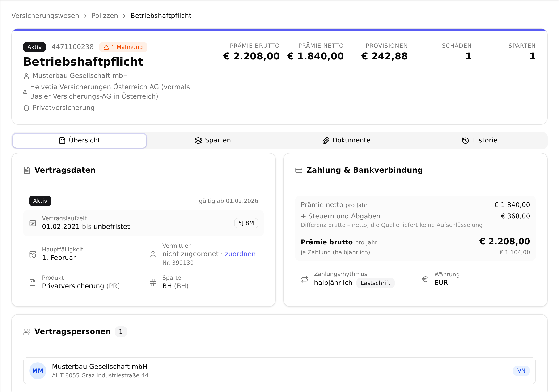Switch to the Sparten tab

point(213,140)
